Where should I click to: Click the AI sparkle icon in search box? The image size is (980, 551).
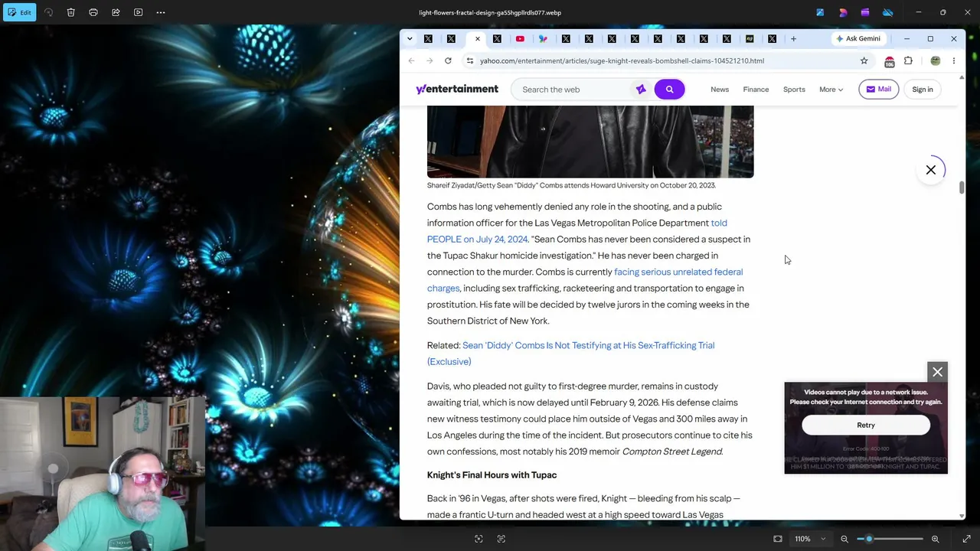point(641,90)
